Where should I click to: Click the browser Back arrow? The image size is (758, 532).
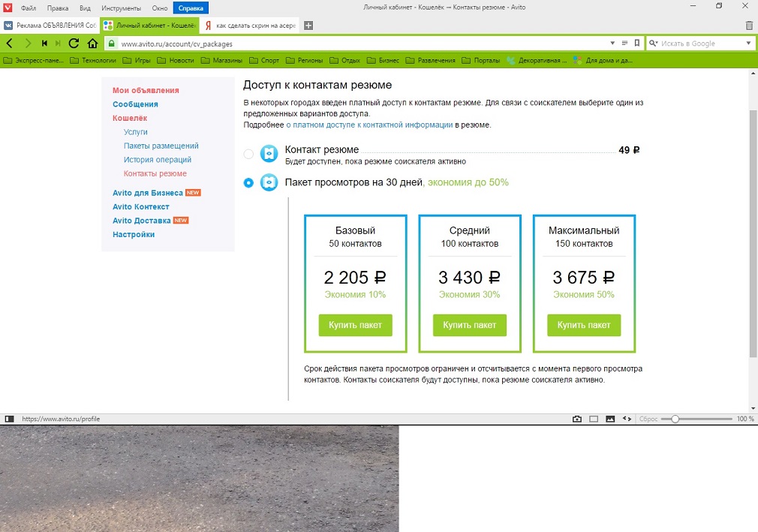[x=10, y=44]
